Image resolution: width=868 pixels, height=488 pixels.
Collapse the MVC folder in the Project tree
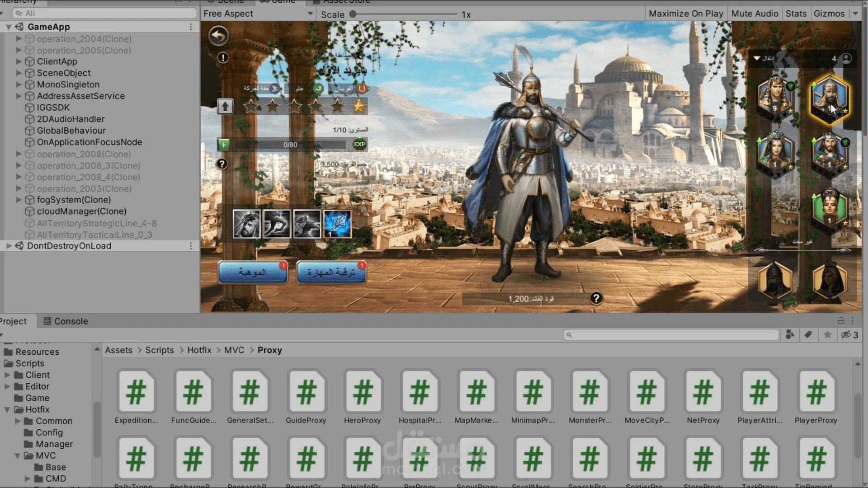[17, 455]
